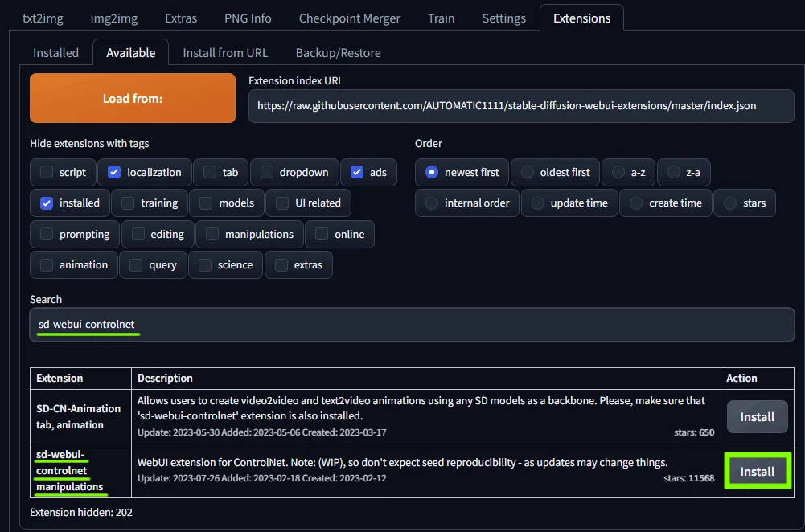Install the sd-webui-controlnet extension
Screen dimensions: 805x532
tap(758, 471)
